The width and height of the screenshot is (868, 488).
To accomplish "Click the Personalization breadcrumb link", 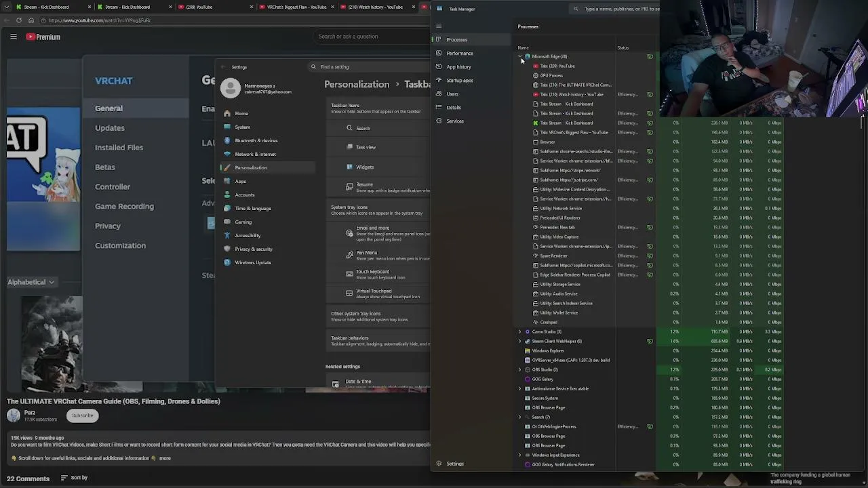I will click(x=357, y=84).
